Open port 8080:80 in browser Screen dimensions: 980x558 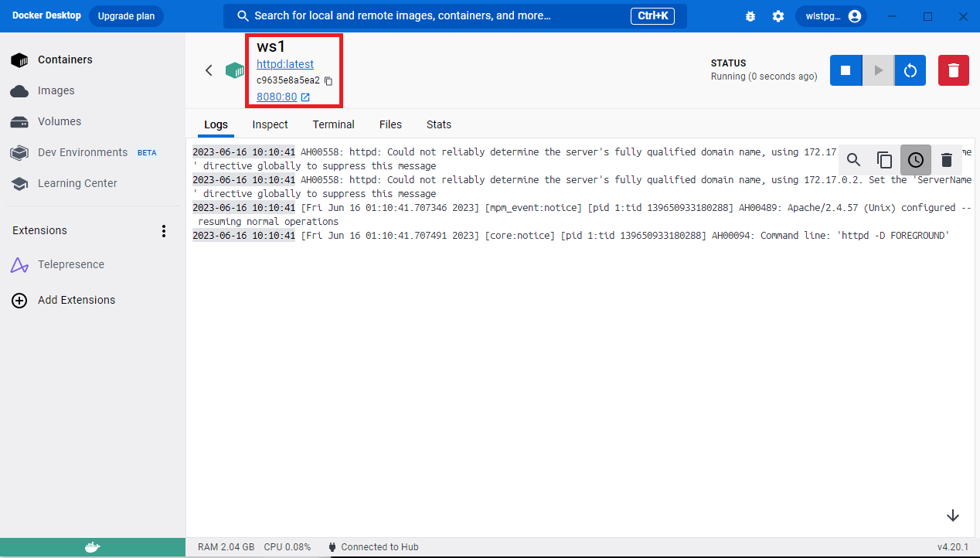tap(284, 97)
